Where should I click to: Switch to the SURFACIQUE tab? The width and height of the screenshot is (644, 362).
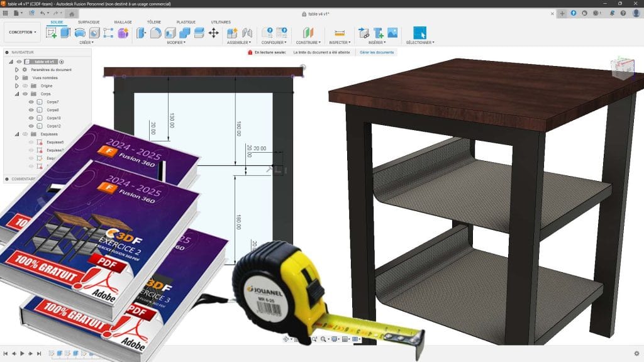point(89,22)
